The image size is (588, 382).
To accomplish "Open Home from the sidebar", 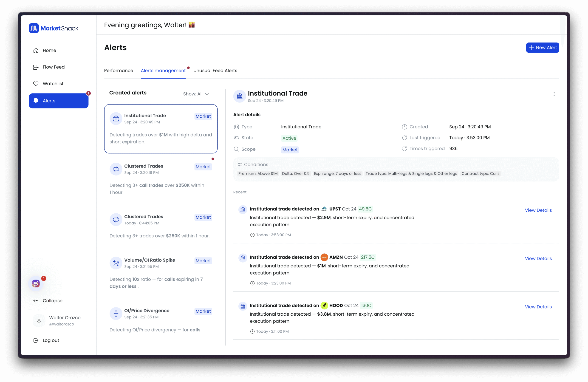I will tap(49, 50).
